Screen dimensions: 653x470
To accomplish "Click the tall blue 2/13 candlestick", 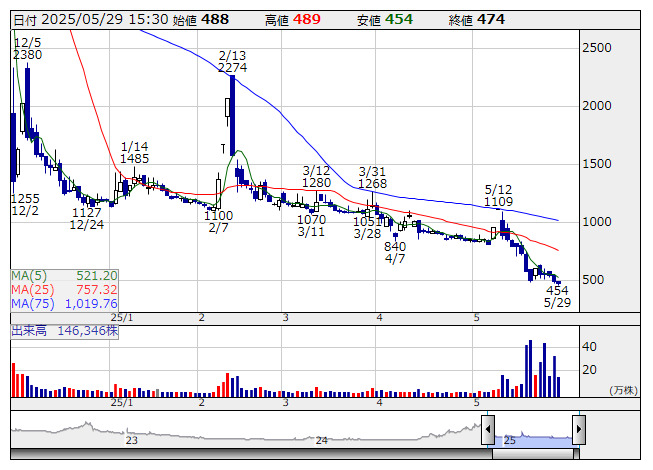I will point(232,116).
